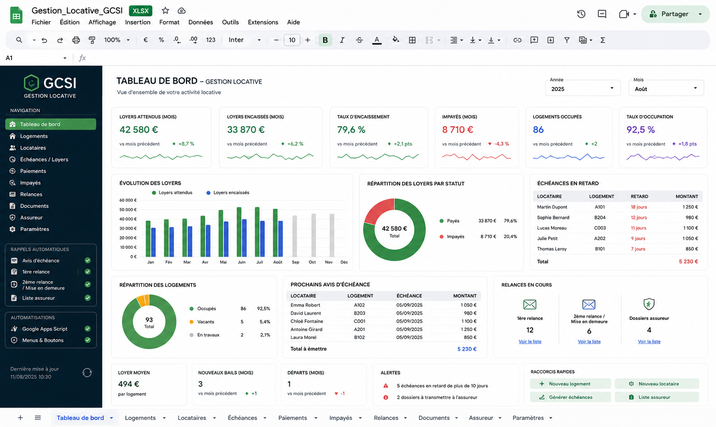Click the refresh icon beside Dernière mise à jour
The width and height of the screenshot is (716, 427).
[x=87, y=373]
